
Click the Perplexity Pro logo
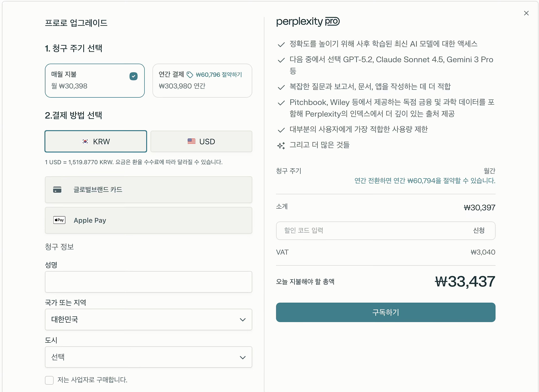pyautogui.click(x=308, y=22)
